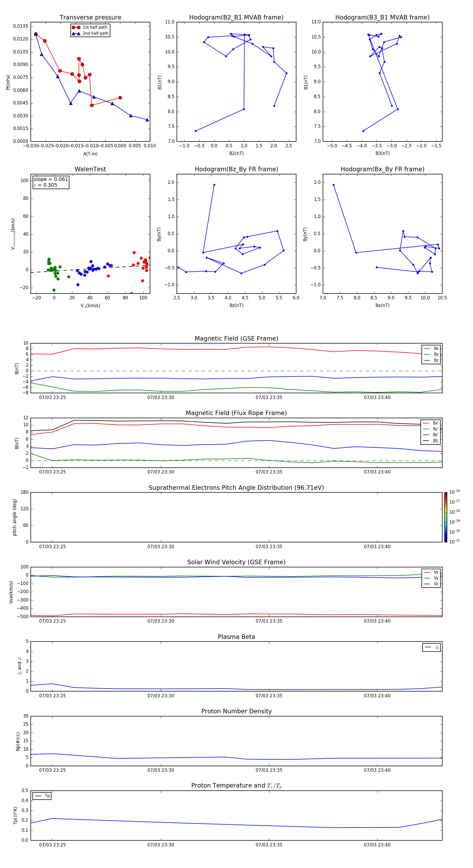The image size is (473, 868).
Task: Click the 'Transverse pressure' plot title
Action: pyautogui.click(x=90, y=18)
